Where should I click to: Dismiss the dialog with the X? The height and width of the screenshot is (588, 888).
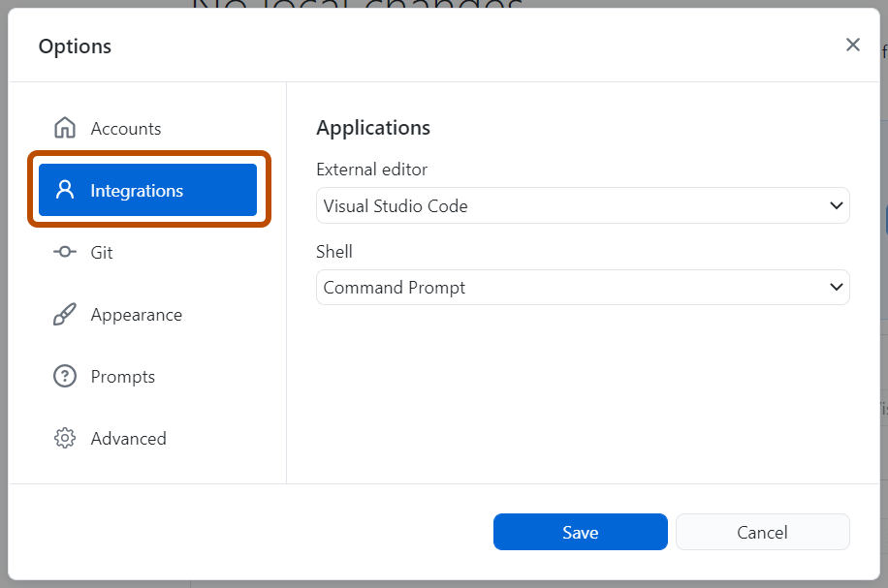852,44
